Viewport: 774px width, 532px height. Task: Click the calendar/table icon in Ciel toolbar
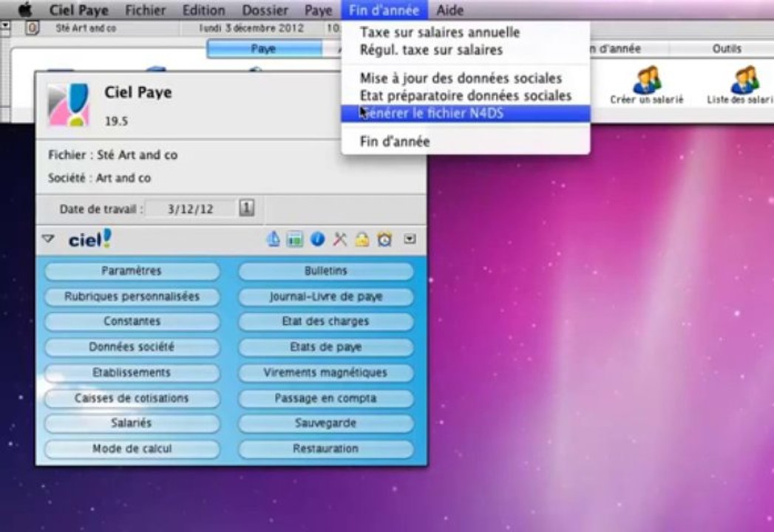295,239
